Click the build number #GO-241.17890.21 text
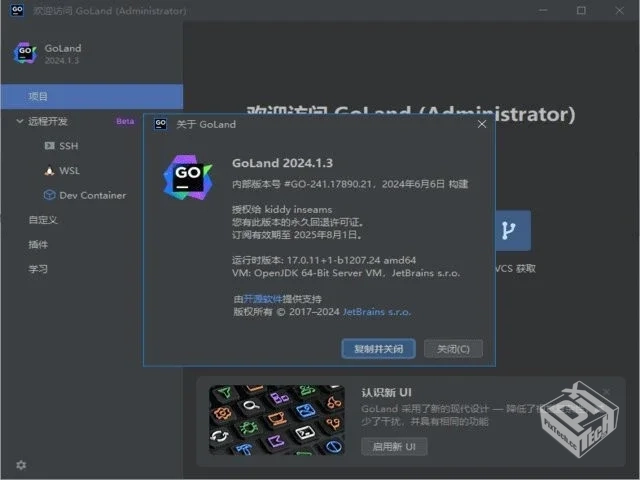Image resolution: width=640 pixels, height=480 pixels. [x=328, y=184]
